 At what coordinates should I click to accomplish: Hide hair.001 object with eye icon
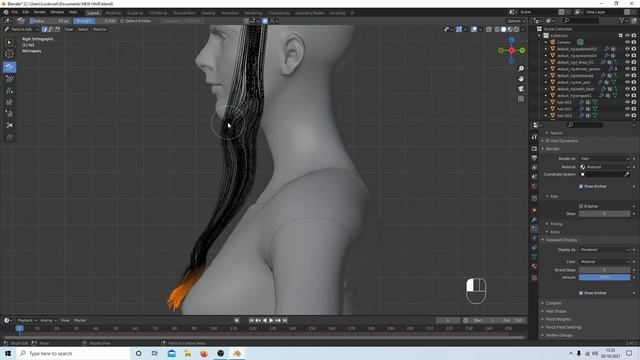pyautogui.click(x=627, y=102)
